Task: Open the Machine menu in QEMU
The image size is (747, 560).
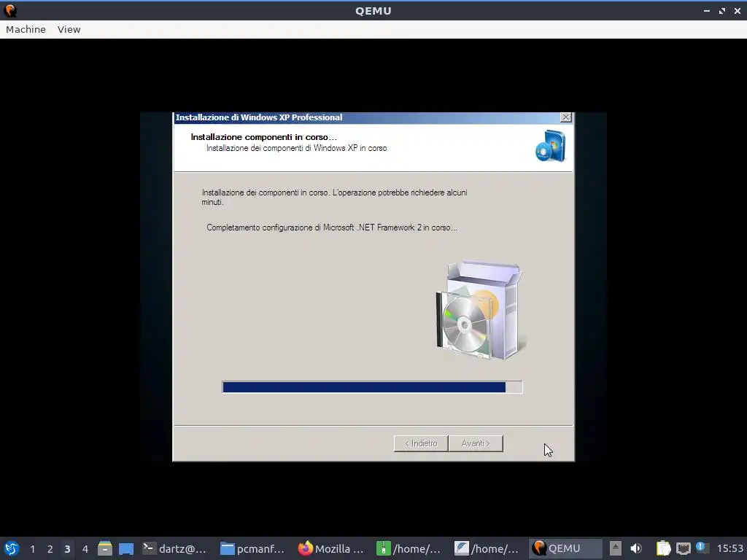Action: [26, 29]
